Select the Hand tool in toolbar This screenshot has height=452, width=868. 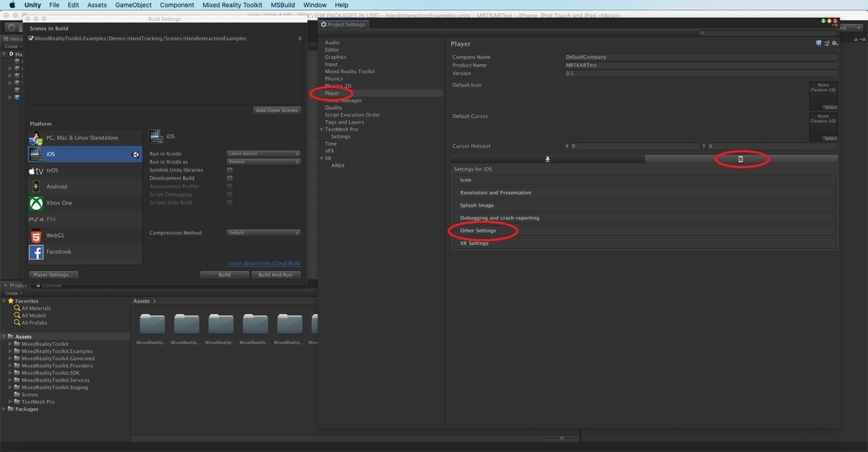[x=13, y=27]
